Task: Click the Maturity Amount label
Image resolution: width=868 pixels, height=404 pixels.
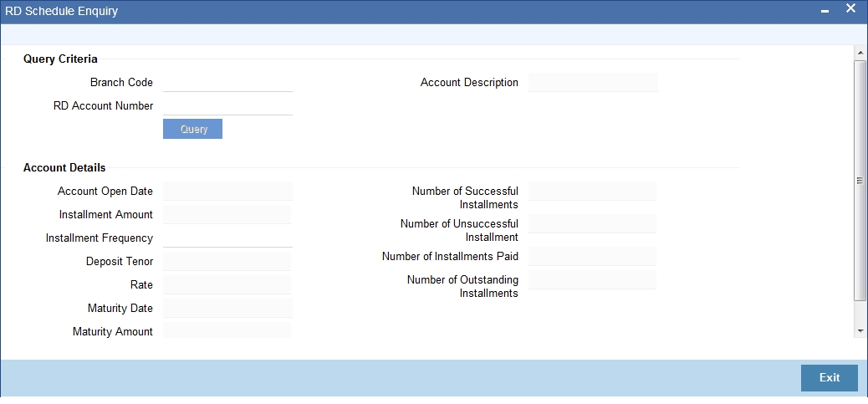Action: click(x=113, y=331)
